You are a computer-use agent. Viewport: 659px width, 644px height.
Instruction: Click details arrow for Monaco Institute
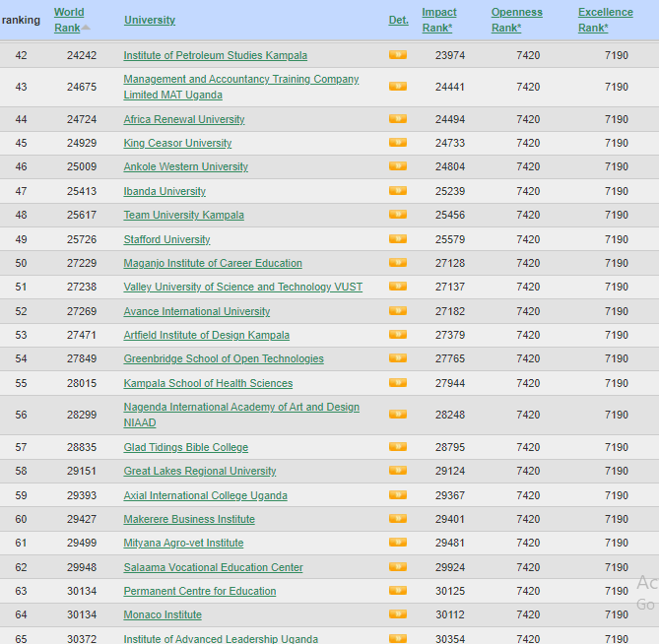(x=398, y=614)
